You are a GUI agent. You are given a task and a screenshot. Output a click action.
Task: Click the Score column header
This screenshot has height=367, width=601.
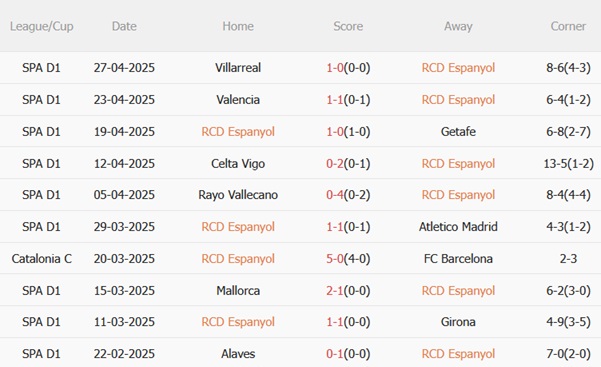[348, 26]
